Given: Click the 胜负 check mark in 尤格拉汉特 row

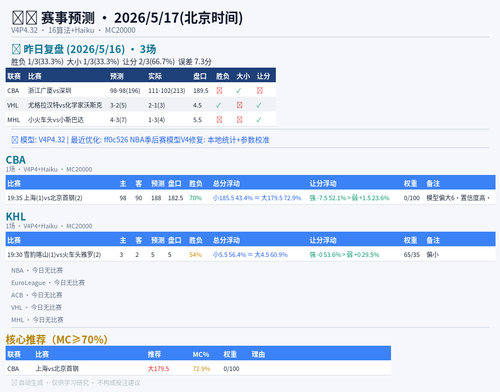Looking at the screenshot, I should click(x=218, y=105).
